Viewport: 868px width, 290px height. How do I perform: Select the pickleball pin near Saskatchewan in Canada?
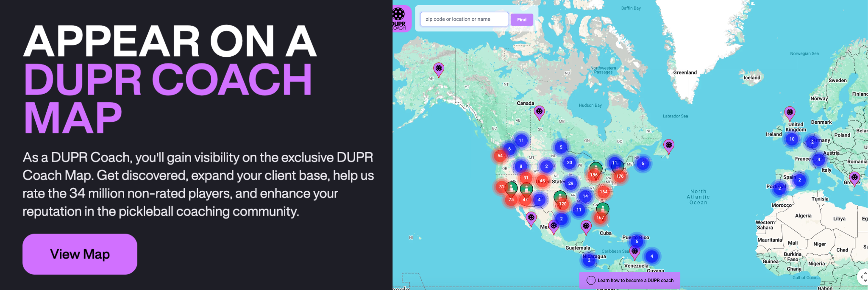(x=539, y=113)
